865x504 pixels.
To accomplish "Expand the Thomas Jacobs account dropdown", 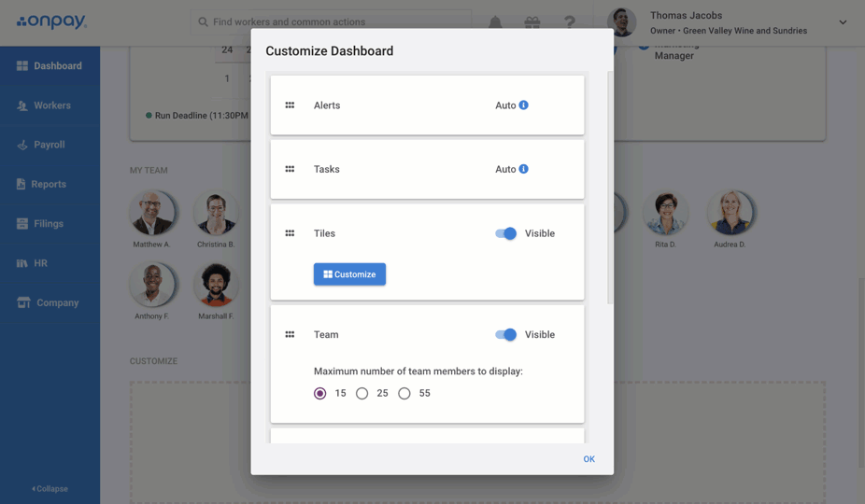I will point(842,22).
